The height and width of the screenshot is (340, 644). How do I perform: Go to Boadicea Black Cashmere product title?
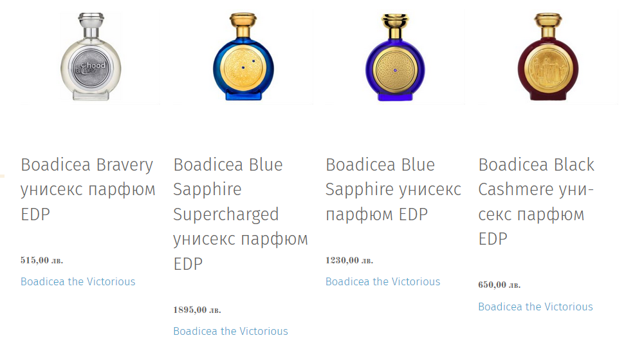click(x=536, y=202)
